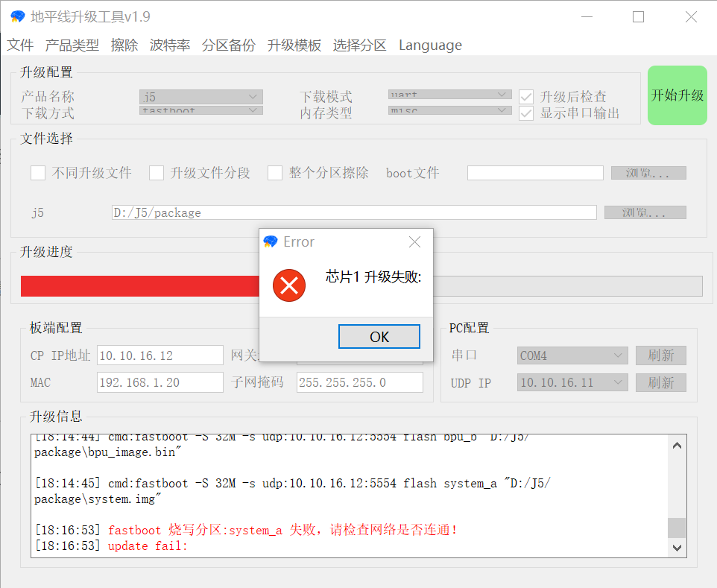Open the 产品类型 menu
Viewport: 717px width, 588px height.
[72, 45]
